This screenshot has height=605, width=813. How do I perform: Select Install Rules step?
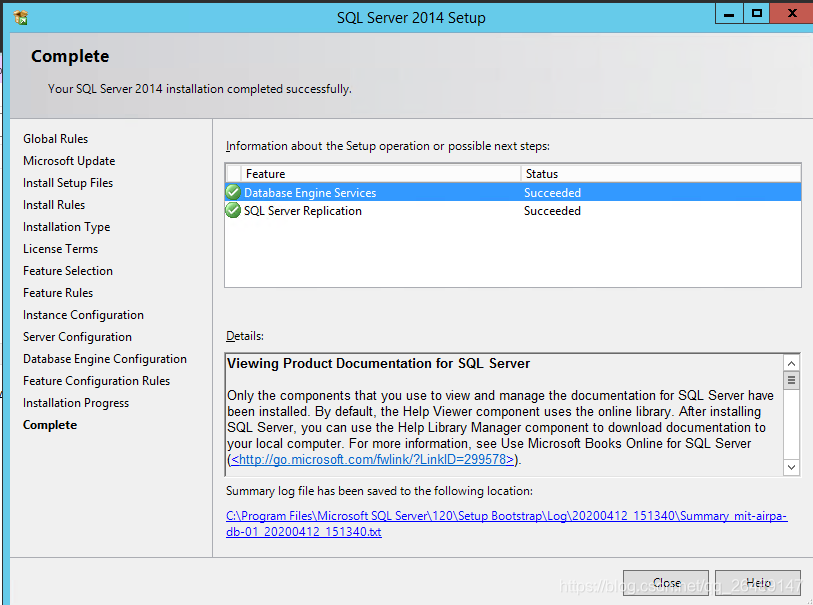[54, 205]
